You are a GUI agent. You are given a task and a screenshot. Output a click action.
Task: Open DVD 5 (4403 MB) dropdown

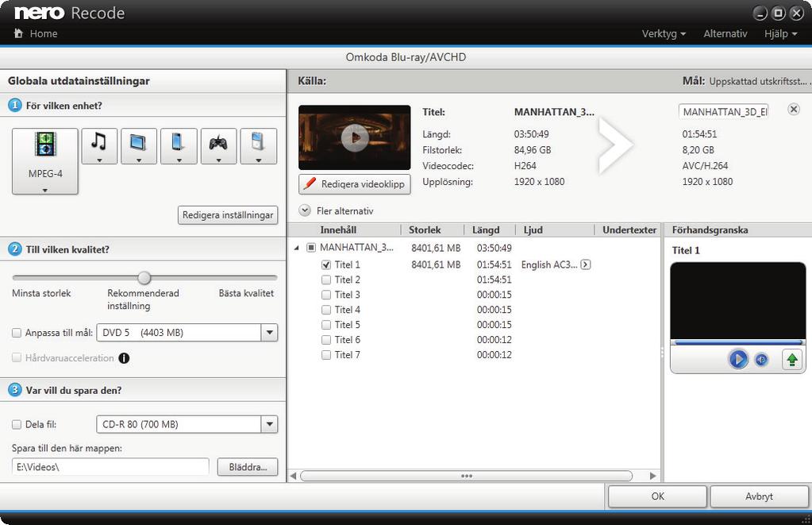(x=269, y=333)
